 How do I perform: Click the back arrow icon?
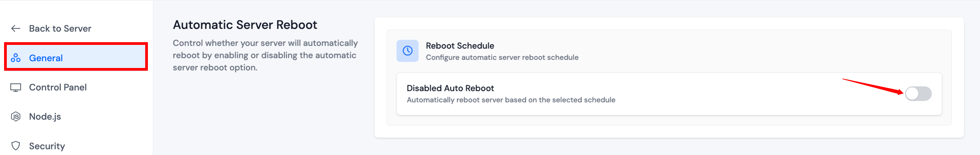click(16, 29)
